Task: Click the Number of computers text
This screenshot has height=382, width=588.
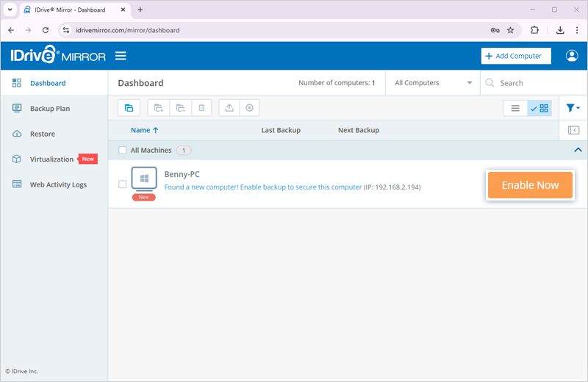Action: point(337,83)
